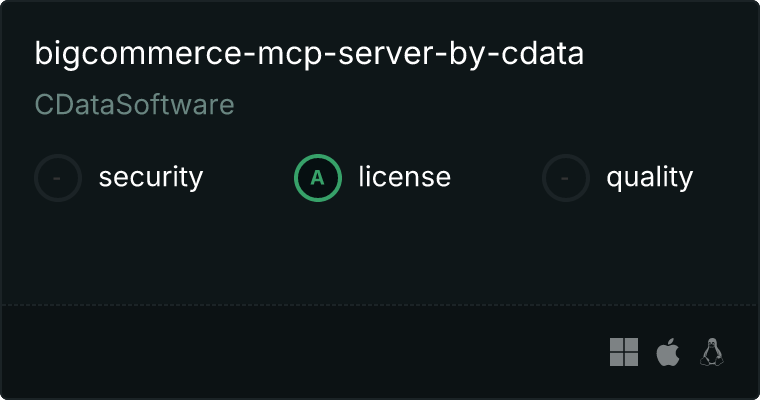Open the bigcommerce-mcp-server-by-cdata title link
Viewport: 760px width, 400px height.
point(309,54)
